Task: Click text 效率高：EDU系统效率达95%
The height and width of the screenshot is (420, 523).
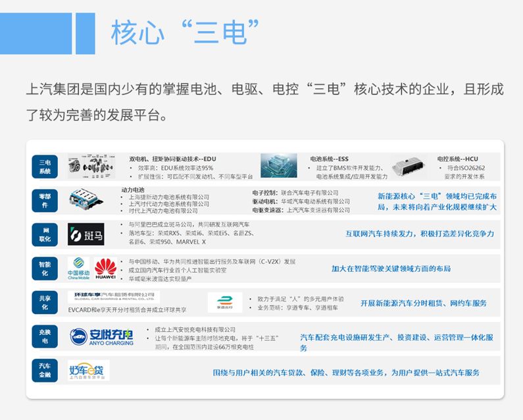Action: [x=176, y=168]
